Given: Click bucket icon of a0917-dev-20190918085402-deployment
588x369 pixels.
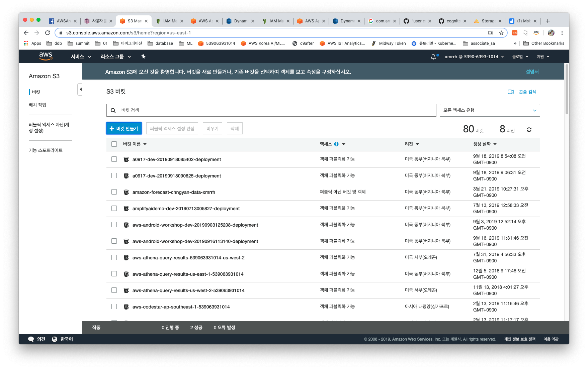Looking at the screenshot, I should [126, 159].
